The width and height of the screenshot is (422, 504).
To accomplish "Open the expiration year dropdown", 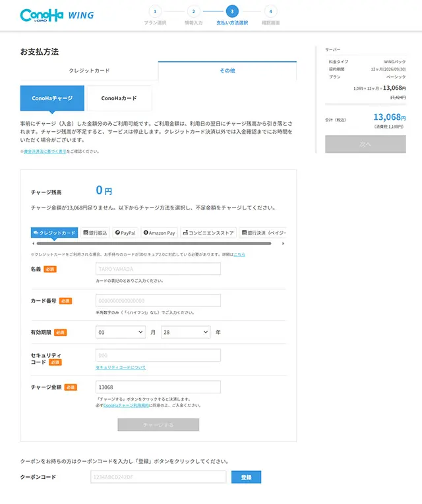I will [x=185, y=332].
